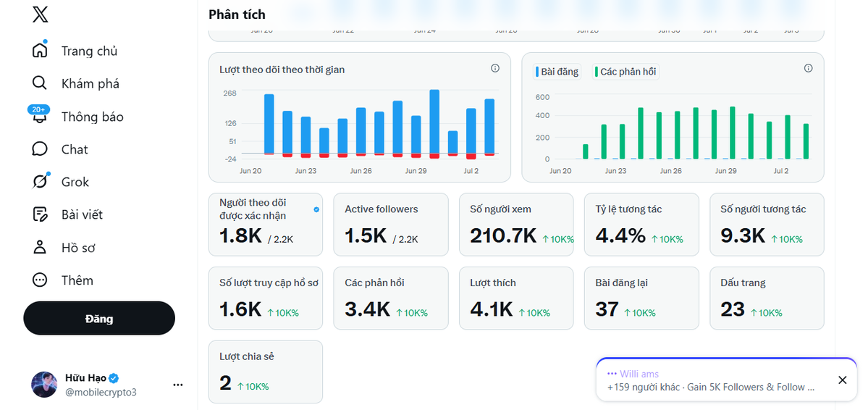The height and width of the screenshot is (410, 868).
Task: Open Hồ sơ profile icon
Action: click(x=40, y=247)
